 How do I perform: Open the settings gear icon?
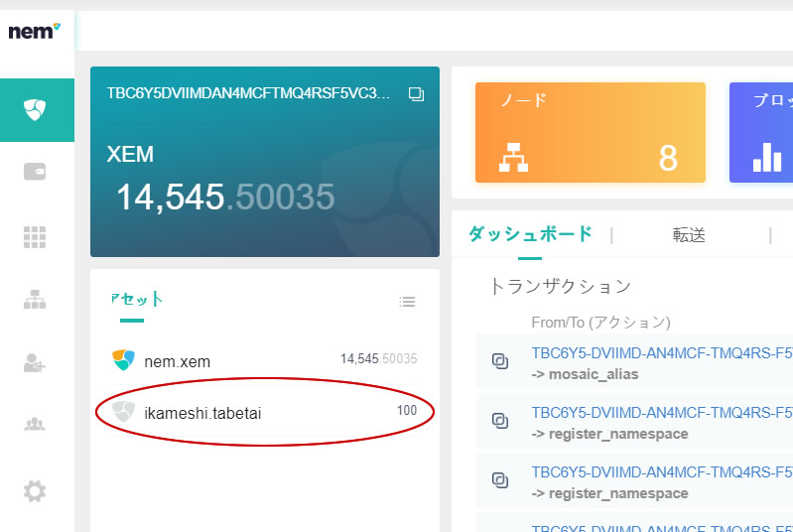pos(36,490)
